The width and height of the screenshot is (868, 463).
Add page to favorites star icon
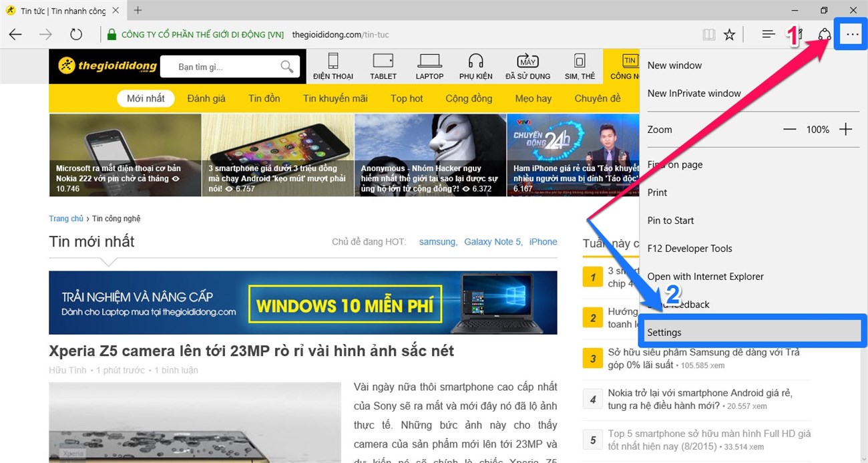coord(729,35)
